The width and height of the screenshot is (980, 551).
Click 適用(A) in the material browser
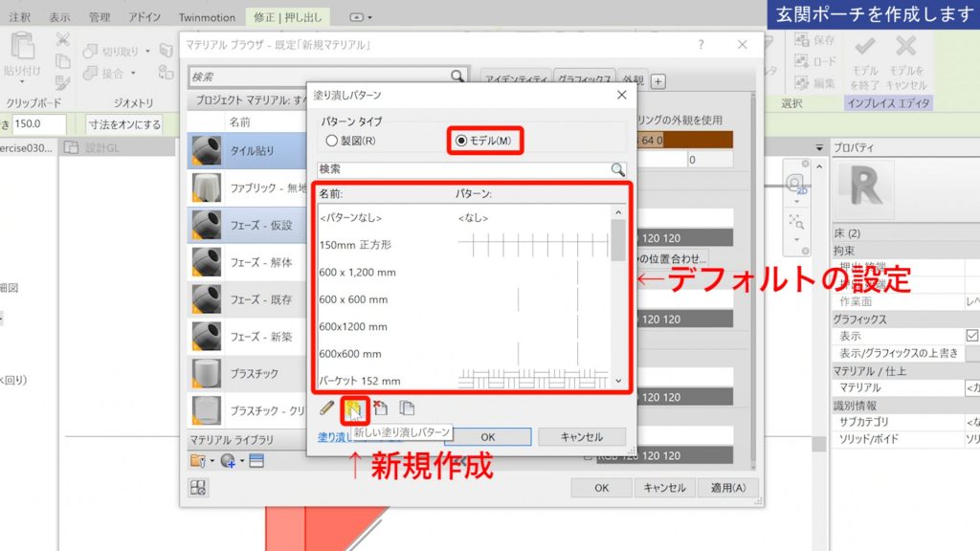click(x=728, y=488)
